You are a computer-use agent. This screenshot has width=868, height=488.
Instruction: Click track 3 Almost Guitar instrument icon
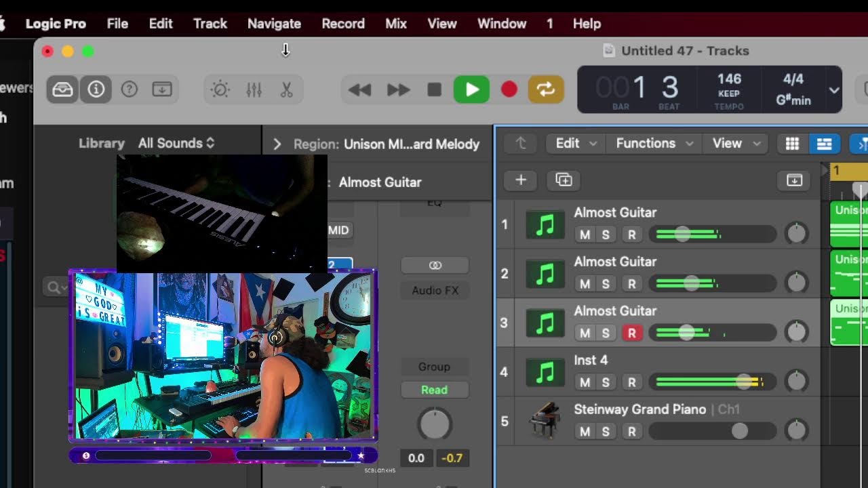tap(545, 323)
